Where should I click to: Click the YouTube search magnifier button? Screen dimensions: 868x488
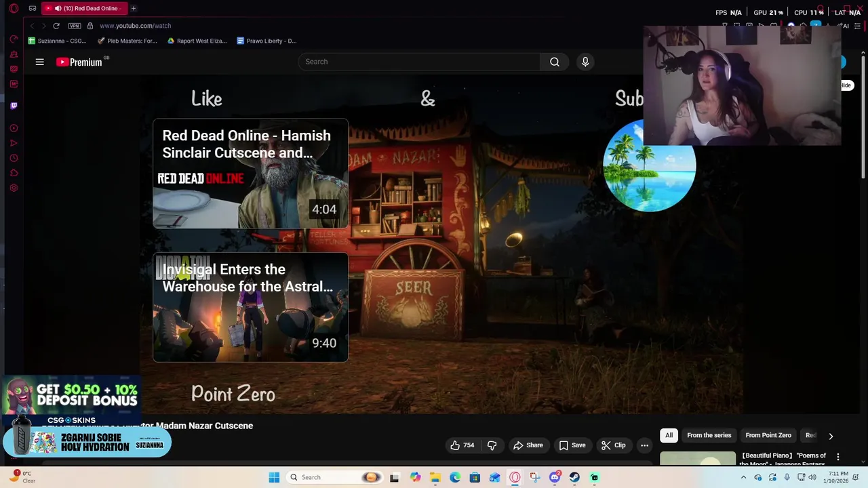point(555,62)
